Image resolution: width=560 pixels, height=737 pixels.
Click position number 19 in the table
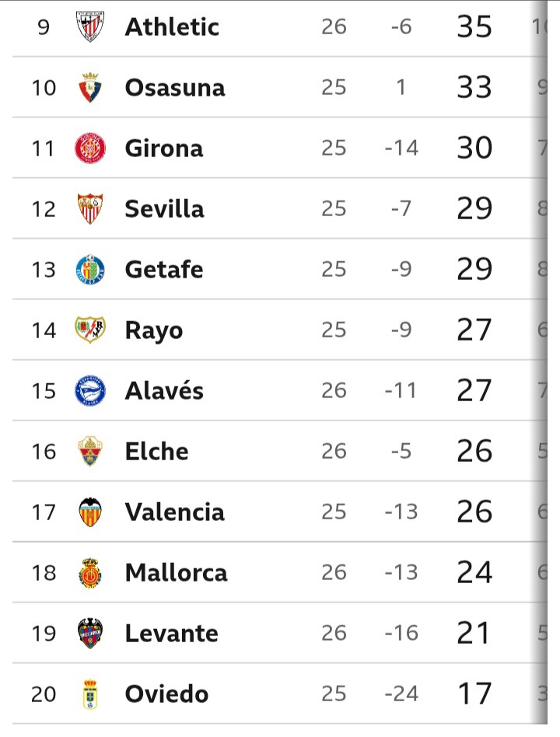tap(44, 633)
